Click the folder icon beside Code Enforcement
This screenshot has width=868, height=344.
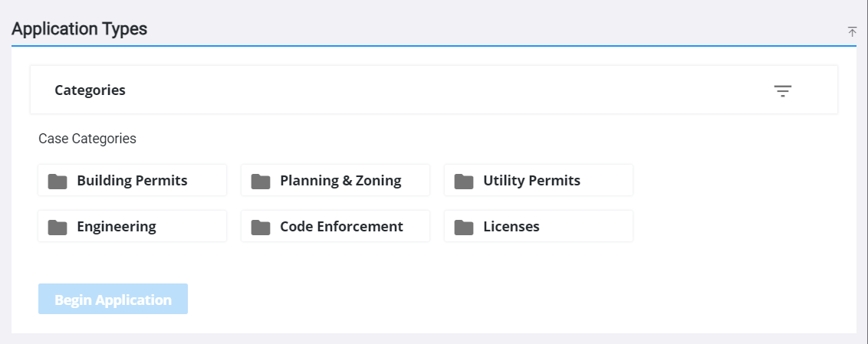(261, 227)
